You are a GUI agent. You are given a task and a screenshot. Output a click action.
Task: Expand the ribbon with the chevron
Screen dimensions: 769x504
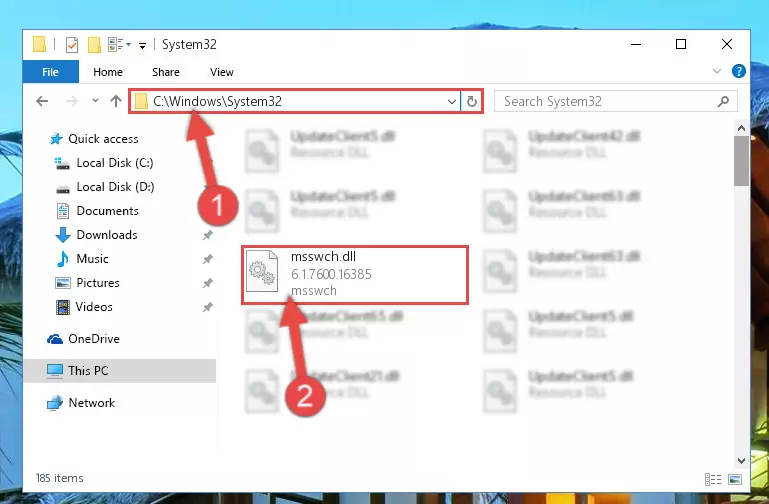(x=717, y=71)
